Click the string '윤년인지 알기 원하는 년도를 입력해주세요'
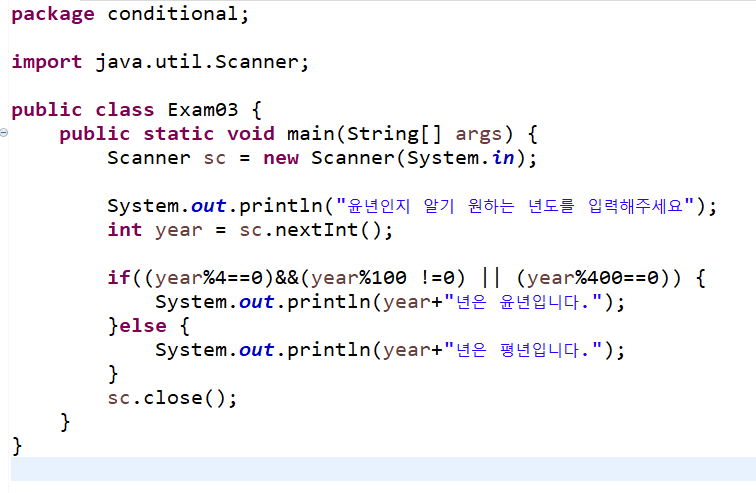Image resolution: width=756 pixels, height=493 pixels. [x=515, y=206]
